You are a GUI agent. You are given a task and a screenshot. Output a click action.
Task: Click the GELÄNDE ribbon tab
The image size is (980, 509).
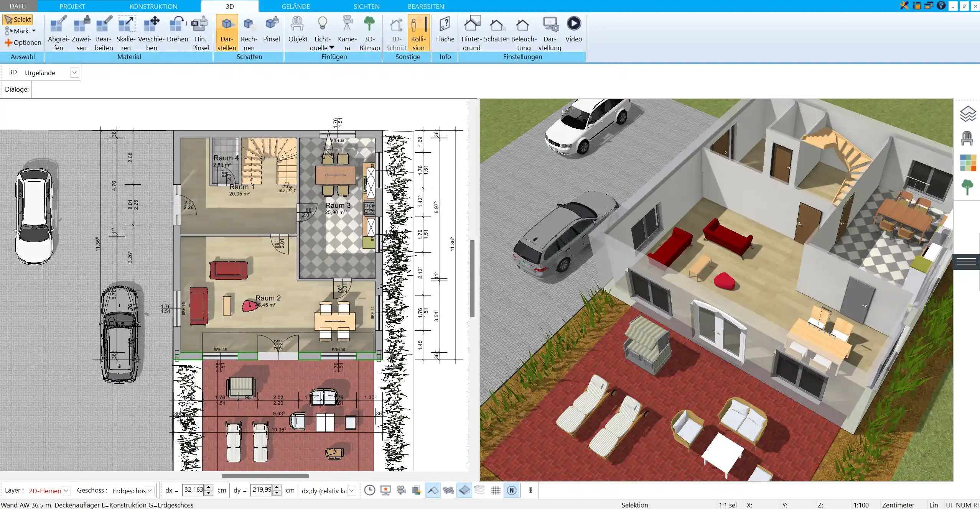click(x=296, y=6)
